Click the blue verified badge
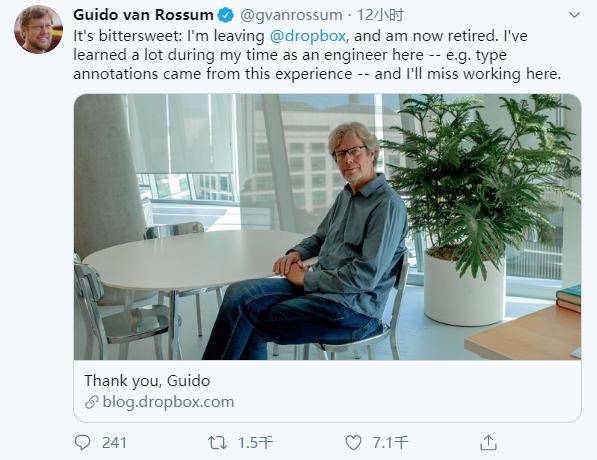597x460 pixels. [x=225, y=15]
